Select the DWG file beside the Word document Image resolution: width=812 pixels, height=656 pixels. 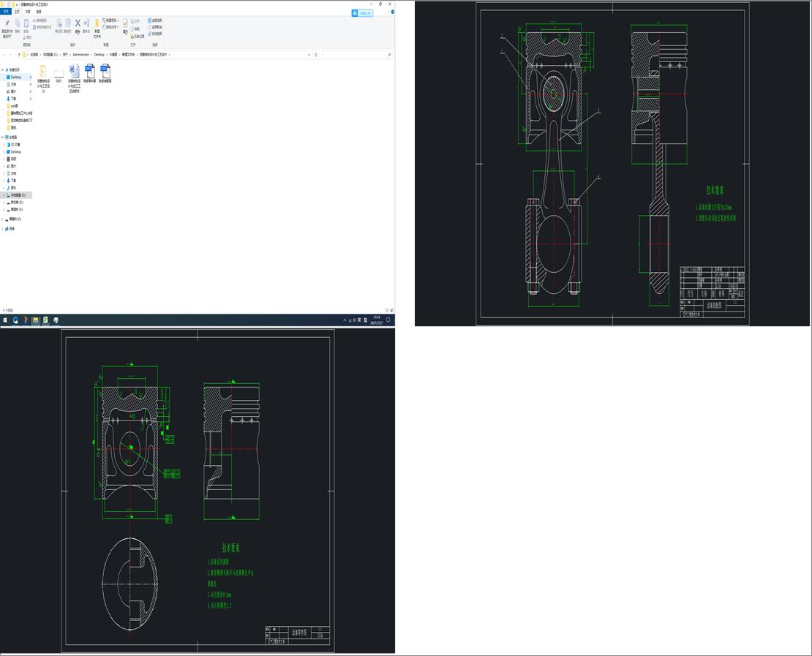click(89, 74)
